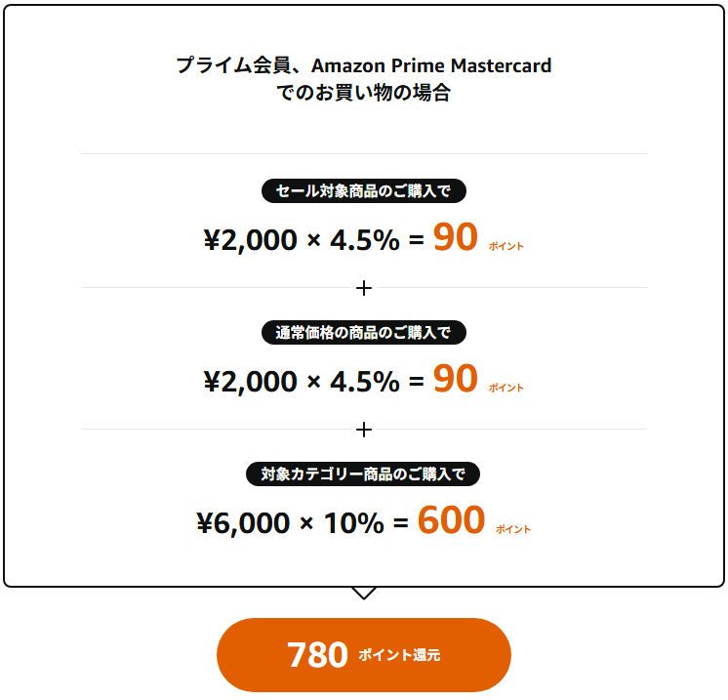
Task: Click the Amazon Prime Mastercard heading
Action: (431, 65)
